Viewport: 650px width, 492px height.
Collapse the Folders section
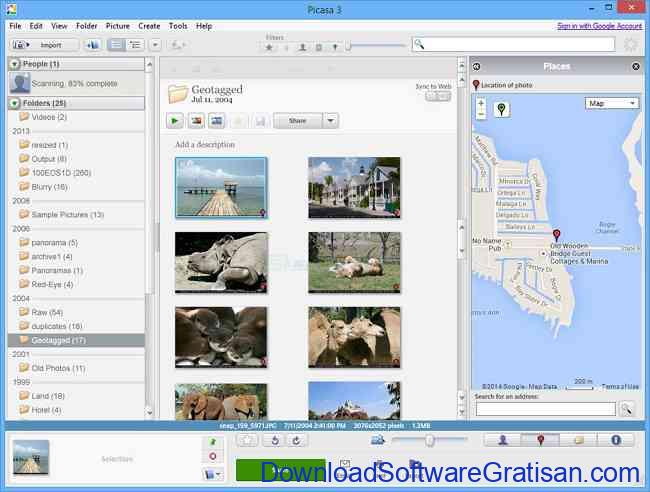(15, 103)
